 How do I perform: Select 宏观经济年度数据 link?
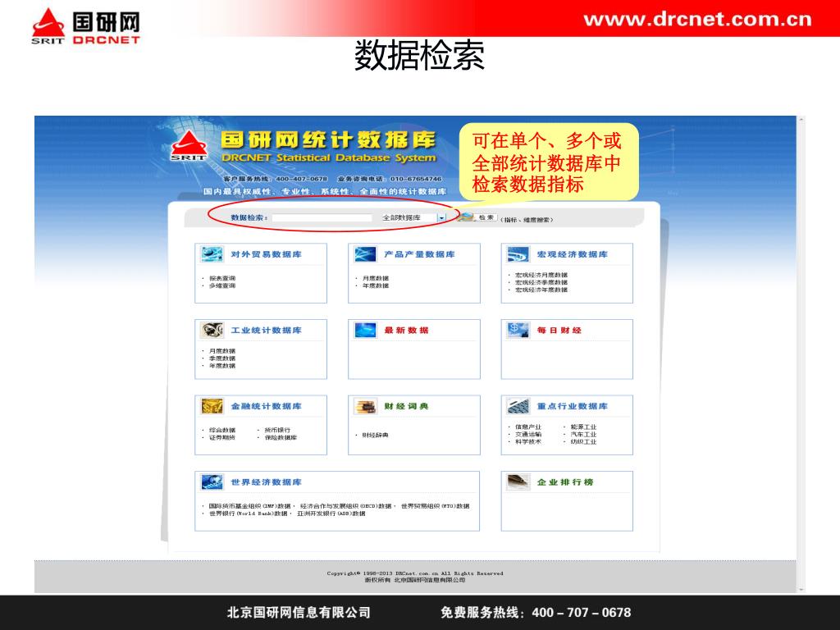tap(541, 290)
